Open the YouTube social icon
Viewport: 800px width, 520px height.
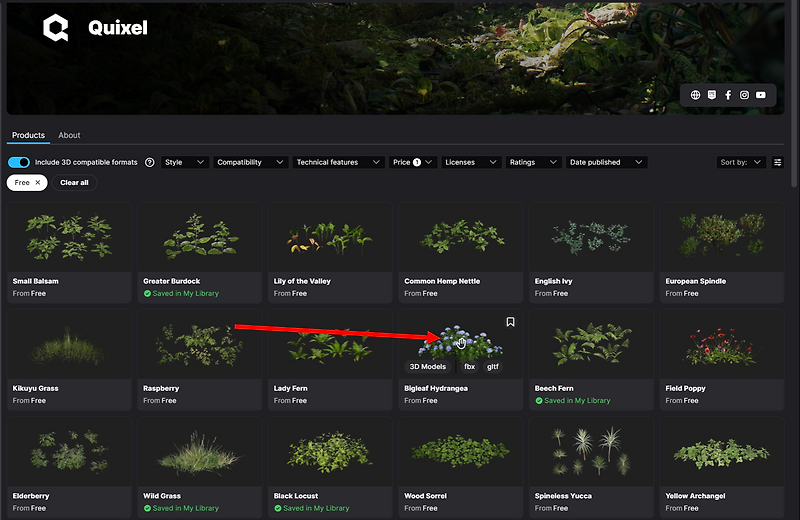point(761,95)
